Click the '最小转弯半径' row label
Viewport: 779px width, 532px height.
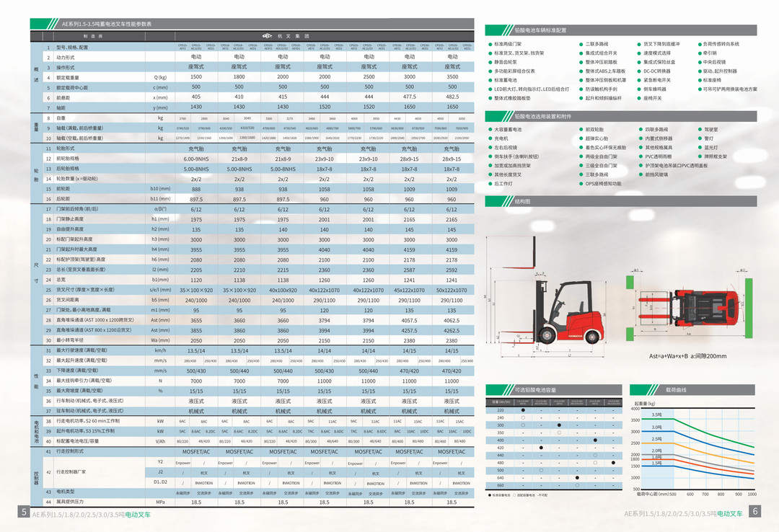(69, 340)
